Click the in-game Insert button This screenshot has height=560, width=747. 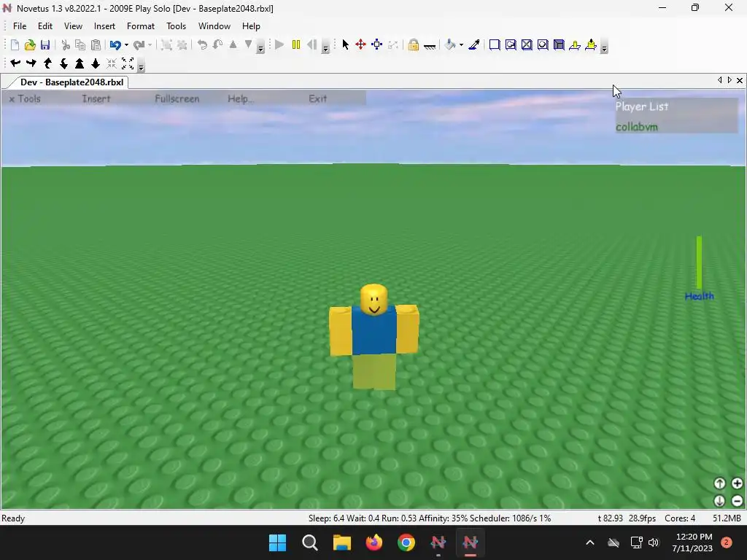96,98
